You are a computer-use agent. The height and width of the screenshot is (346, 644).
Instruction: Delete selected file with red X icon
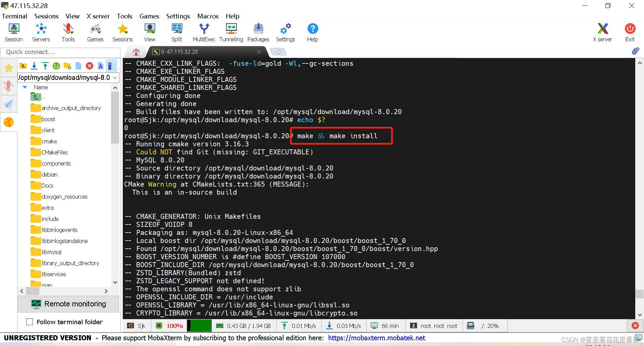point(90,66)
